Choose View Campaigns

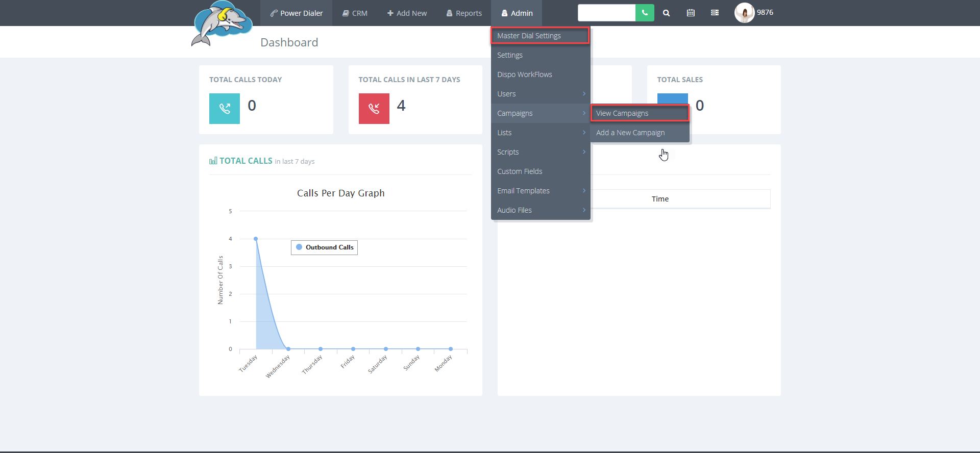[x=640, y=113]
